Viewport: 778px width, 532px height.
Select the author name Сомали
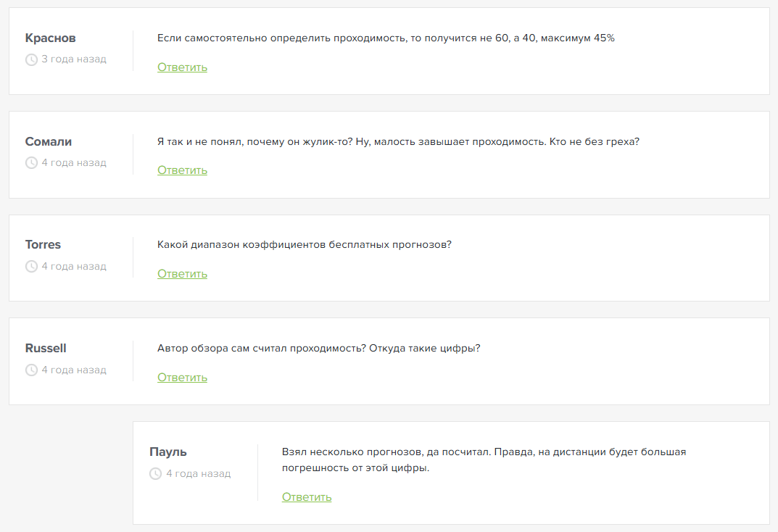49,142
